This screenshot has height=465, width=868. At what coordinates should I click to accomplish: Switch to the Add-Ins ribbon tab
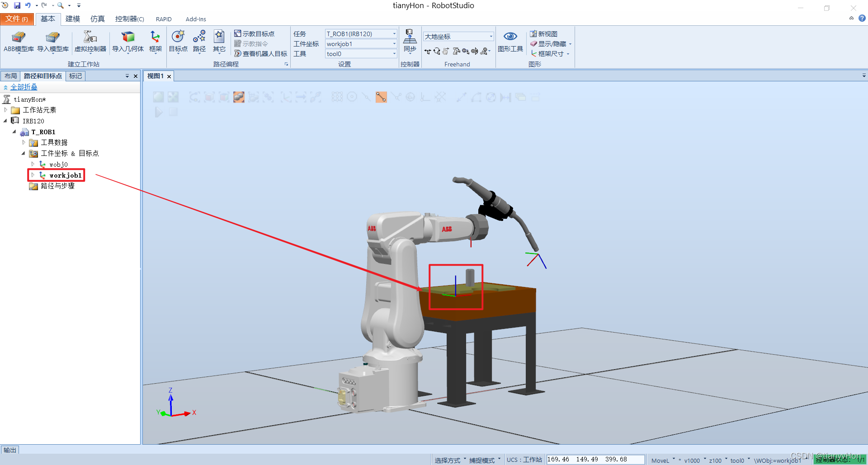(x=196, y=19)
